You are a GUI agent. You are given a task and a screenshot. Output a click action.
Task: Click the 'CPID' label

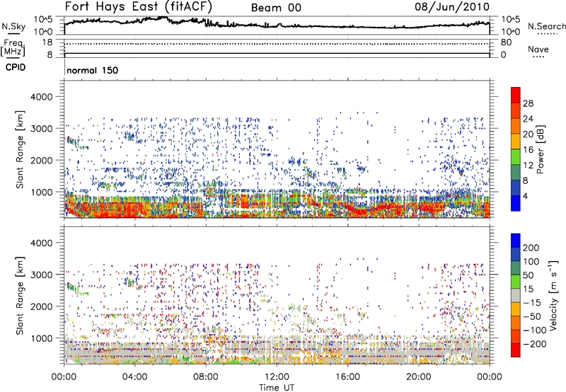tap(16, 67)
